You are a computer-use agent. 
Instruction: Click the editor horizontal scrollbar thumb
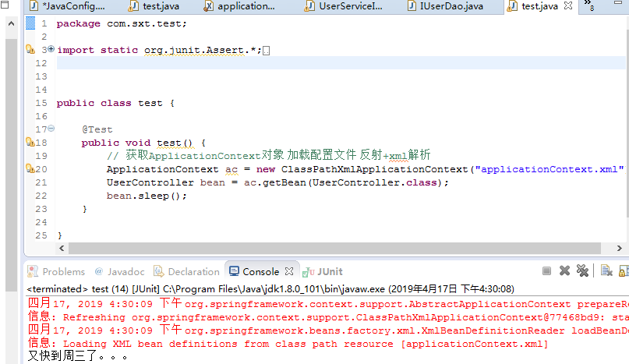[334, 249]
